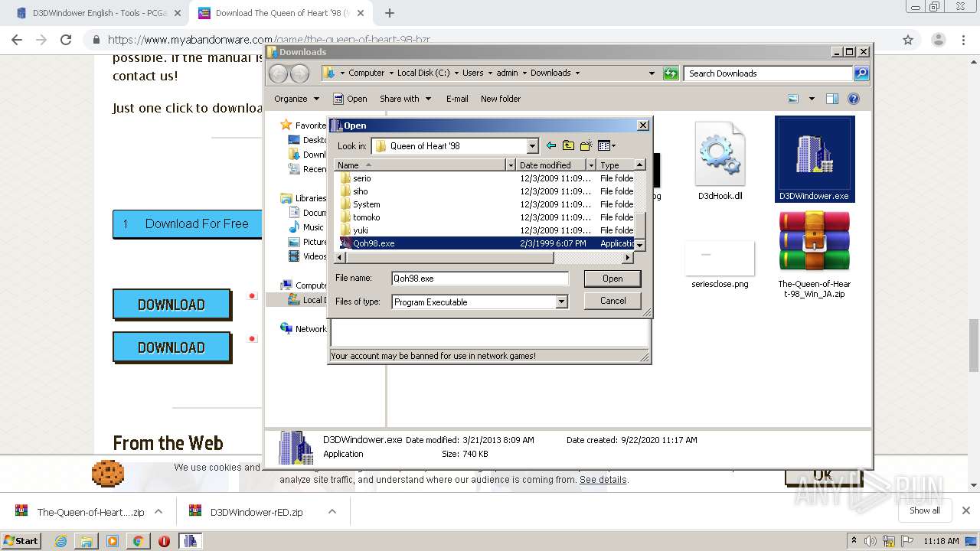Select the D3DWindower.exe file icon
980x551 pixels.
pyautogui.click(x=815, y=159)
